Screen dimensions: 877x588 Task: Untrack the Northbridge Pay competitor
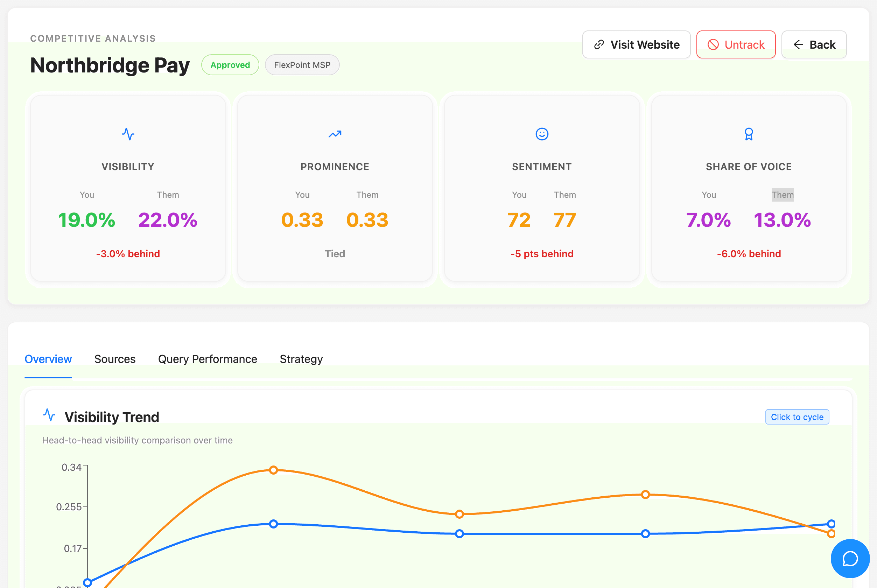[x=736, y=44]
